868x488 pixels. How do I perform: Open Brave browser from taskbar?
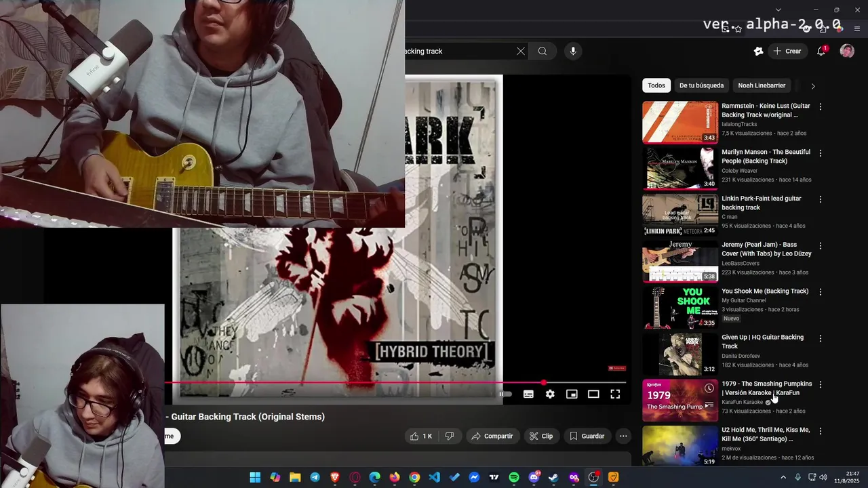coord(335,477)
